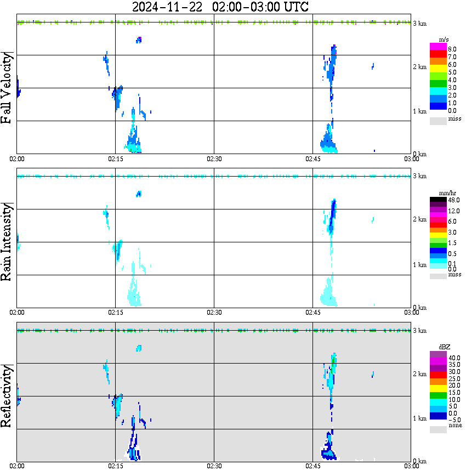Click the 02:30 tick under the Rain Intensity panel
This screenshot has width=466, height=476.
point(214,313)
